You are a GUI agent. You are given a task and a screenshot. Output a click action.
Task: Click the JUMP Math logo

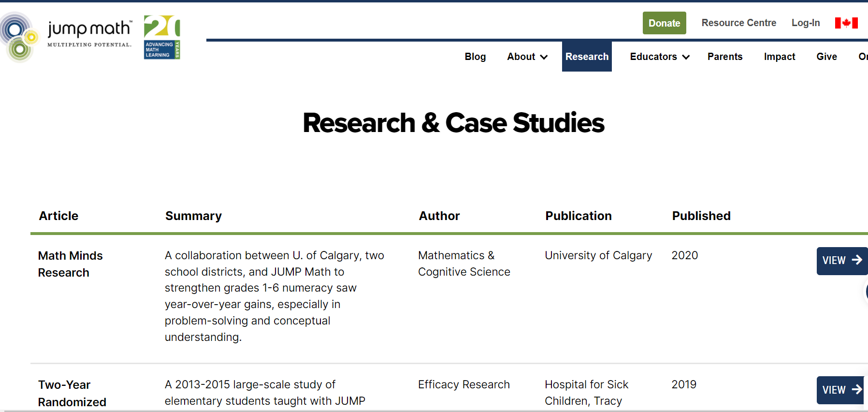click(68, 37)
